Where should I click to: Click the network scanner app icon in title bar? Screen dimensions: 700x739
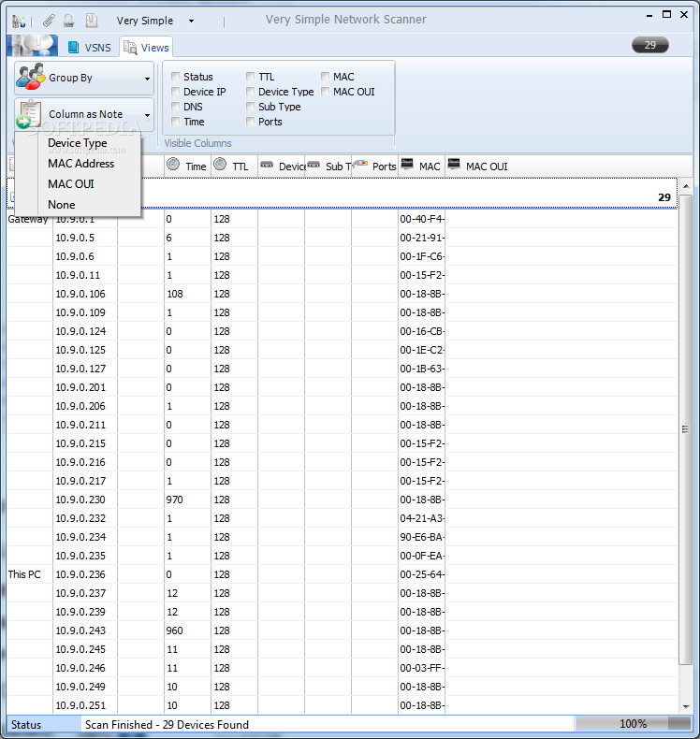(x=19, y=21)
